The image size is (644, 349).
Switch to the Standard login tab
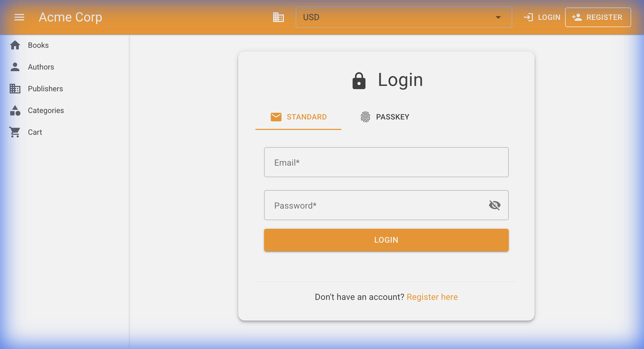coord(298,117)
